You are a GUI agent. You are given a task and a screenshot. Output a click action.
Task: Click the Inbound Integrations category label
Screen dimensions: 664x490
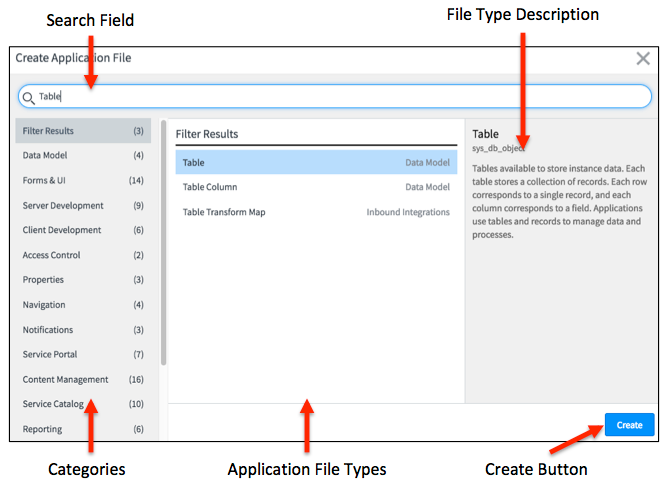pyautogui.click(x=408, y=212)
